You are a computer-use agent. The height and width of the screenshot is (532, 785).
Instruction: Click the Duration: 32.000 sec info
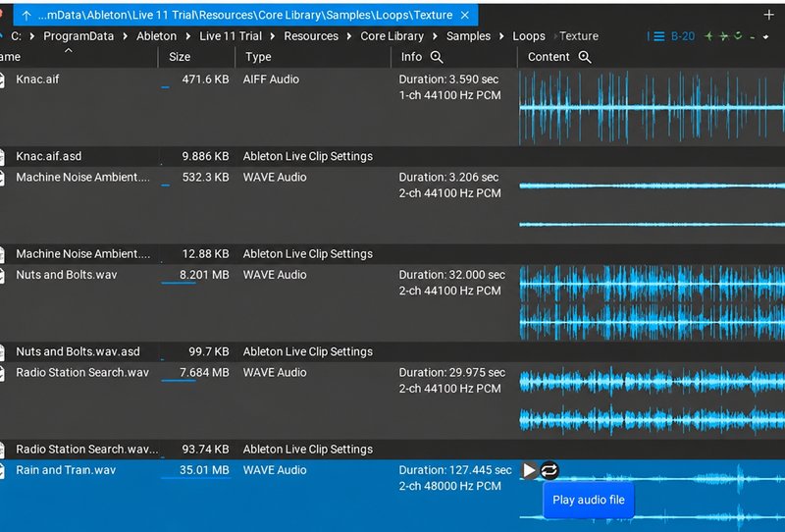tap(452, 275)
